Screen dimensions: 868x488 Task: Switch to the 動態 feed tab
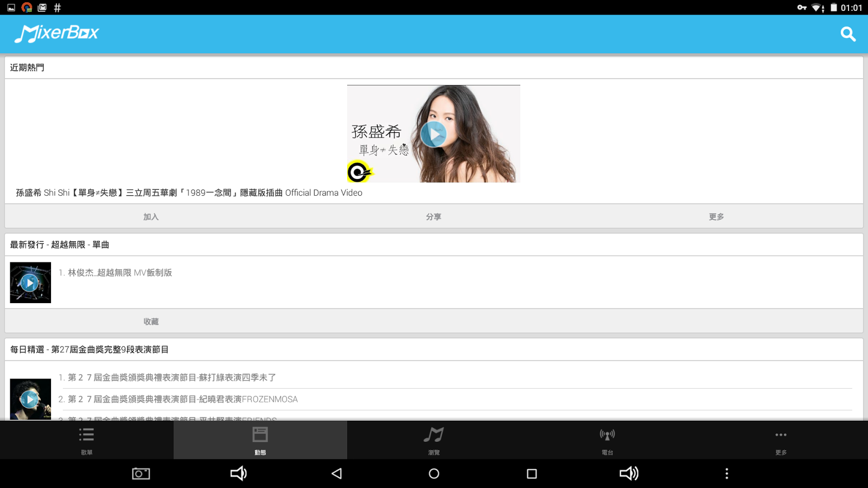tap(260, 440)
